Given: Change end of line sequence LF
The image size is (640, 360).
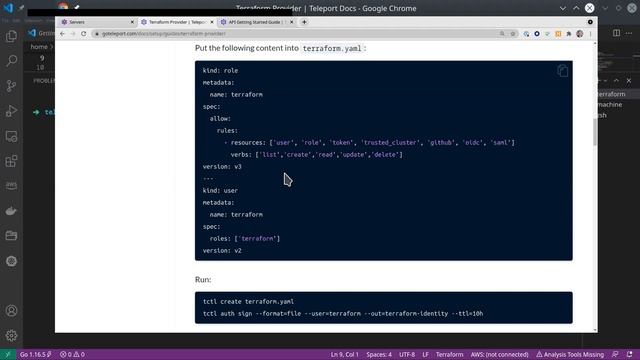Looking at the screenshot, I should (x=425, y=354).
